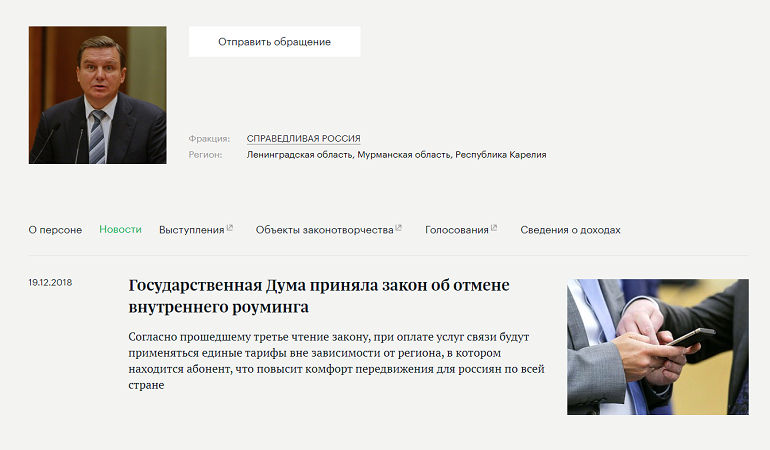Screen dimensions: 770x450
Task: Select the Новости tab
Action: point(120,230)
